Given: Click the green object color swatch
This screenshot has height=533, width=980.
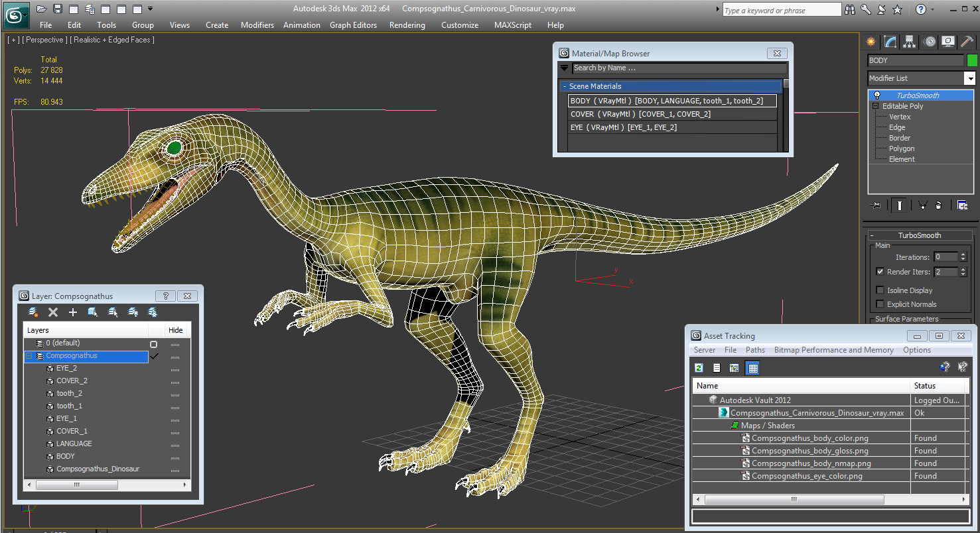Looking at the screenshot, I should 972,60.
